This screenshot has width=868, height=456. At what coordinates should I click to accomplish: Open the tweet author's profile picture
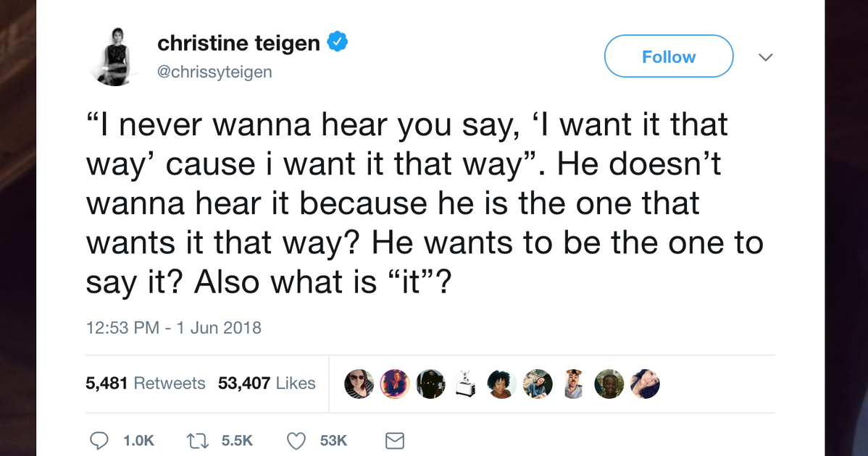114,57
